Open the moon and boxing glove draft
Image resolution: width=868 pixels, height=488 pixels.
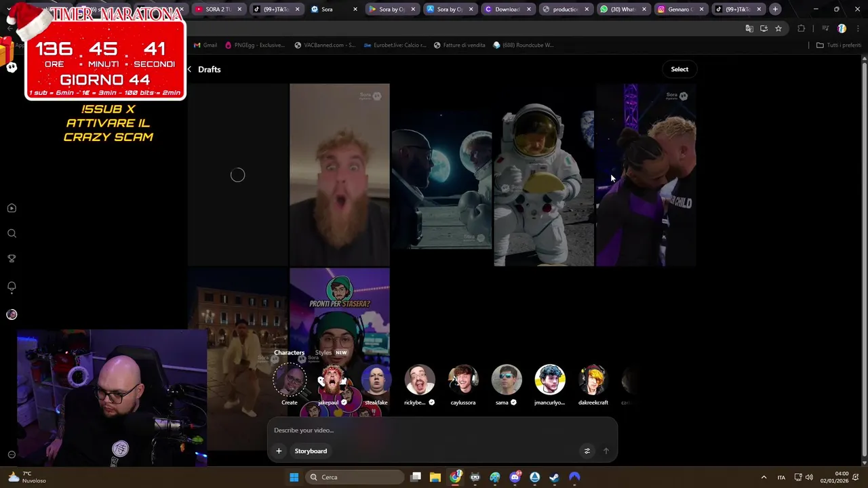point(441,175)
